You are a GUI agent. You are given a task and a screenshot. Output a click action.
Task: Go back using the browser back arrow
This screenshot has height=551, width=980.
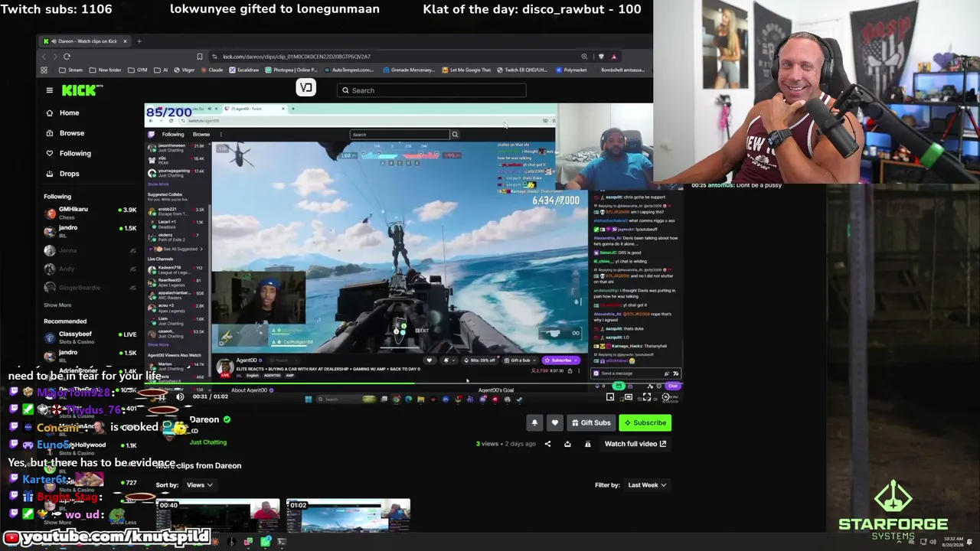pyautogui.click(x=44, y=57)
